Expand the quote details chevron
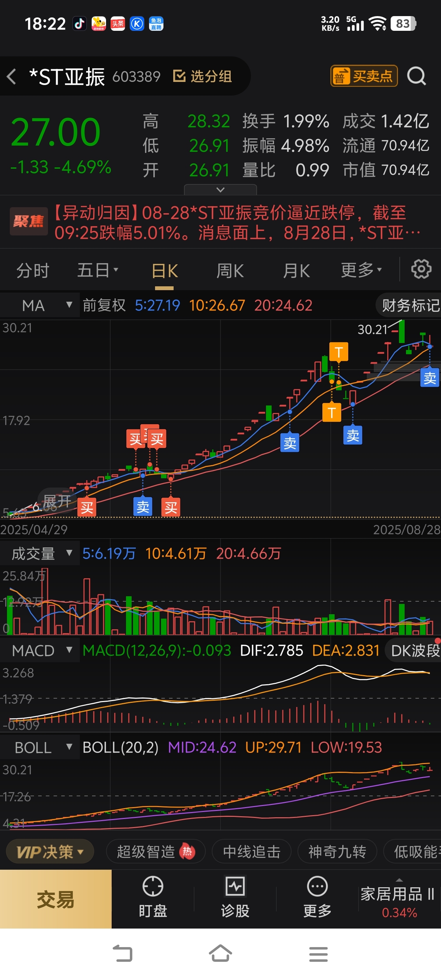The height and width of the screenshot is (980, 441). (220, 189)
